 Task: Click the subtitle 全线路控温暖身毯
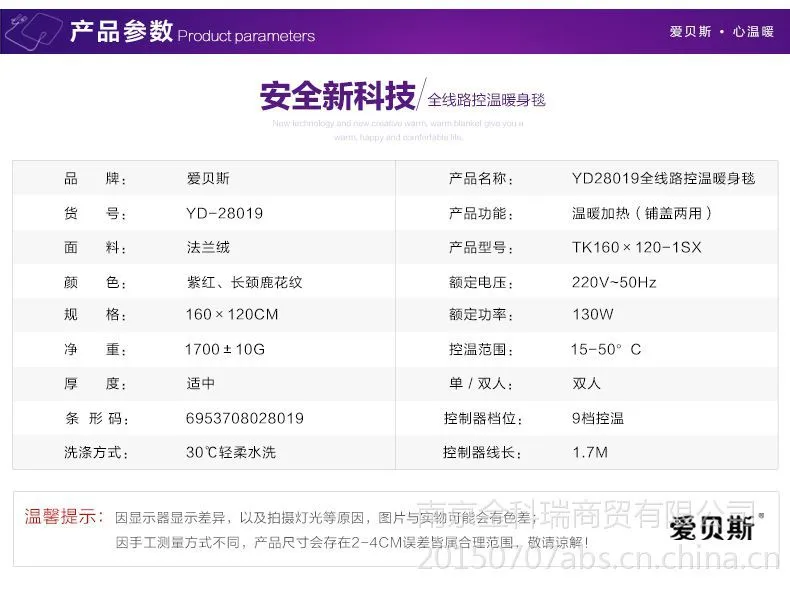coord(486,100)
